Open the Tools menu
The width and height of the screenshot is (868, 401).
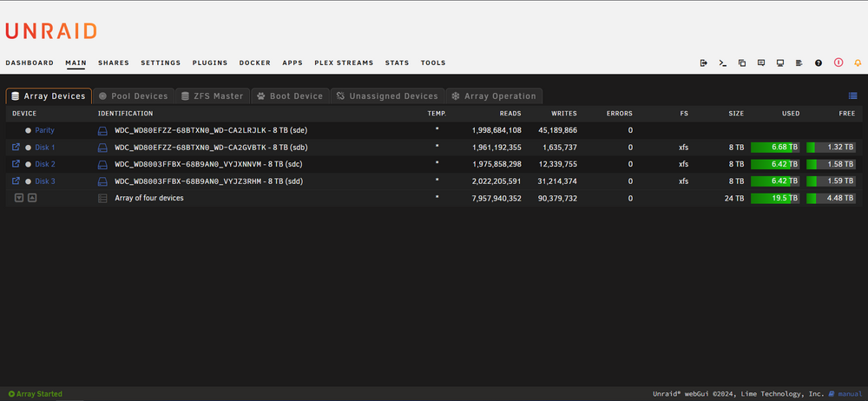coord(433,63)
